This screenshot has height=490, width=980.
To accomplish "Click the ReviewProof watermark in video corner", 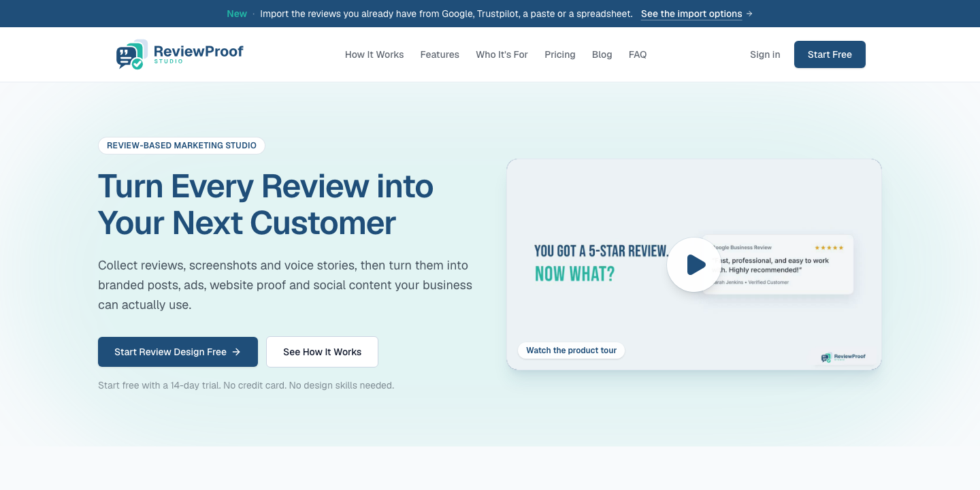I will click(843, 357).
